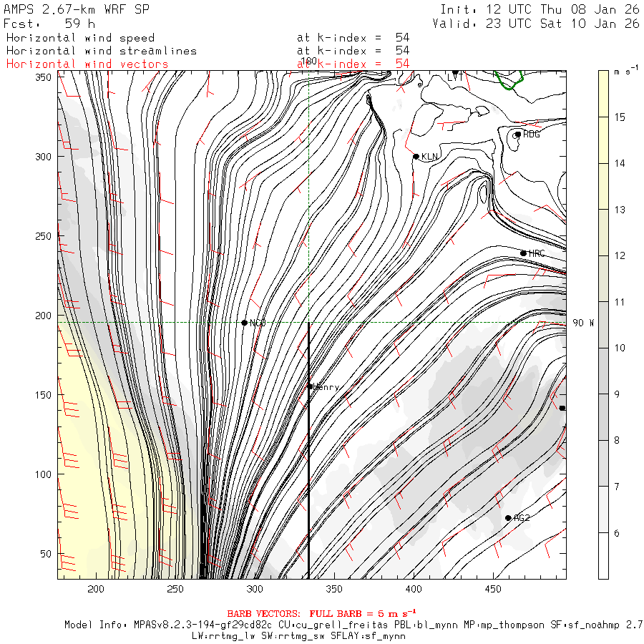This screenshot has height=644, width=644.
Task: Click the '90 W' longitude label
Action: click(x=583, y=323)
